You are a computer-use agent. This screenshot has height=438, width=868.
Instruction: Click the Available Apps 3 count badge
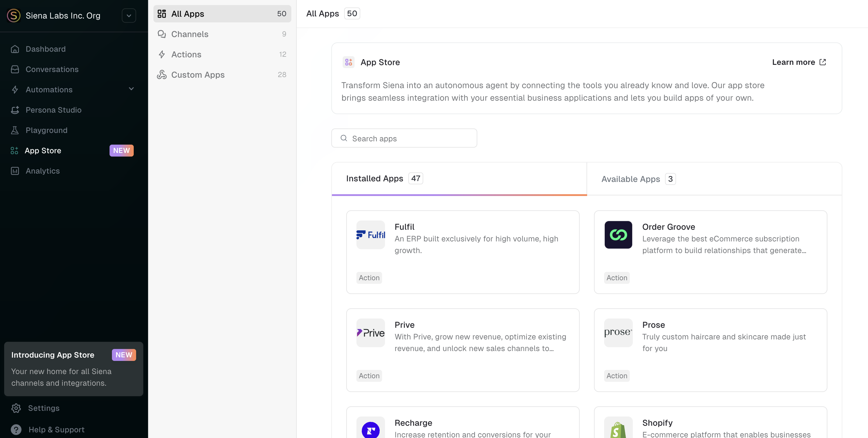670,179
